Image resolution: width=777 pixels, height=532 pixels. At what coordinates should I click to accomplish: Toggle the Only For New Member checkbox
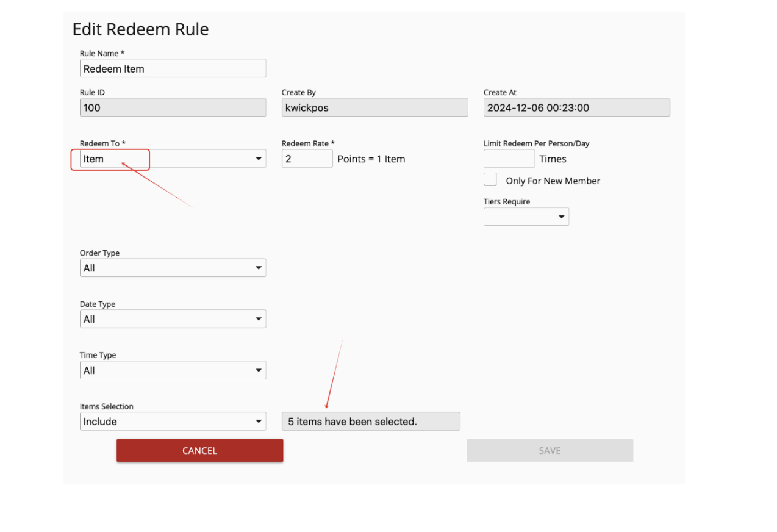[x=490, y=179]
